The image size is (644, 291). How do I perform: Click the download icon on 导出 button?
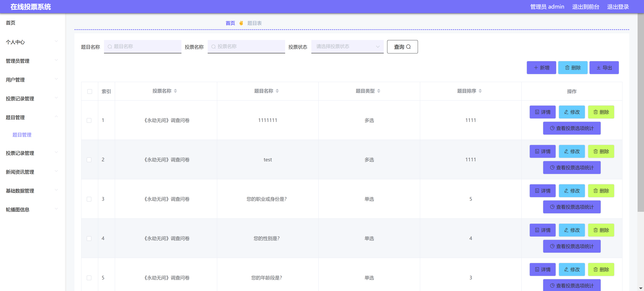pyautogui.click(x=598, y=68)
